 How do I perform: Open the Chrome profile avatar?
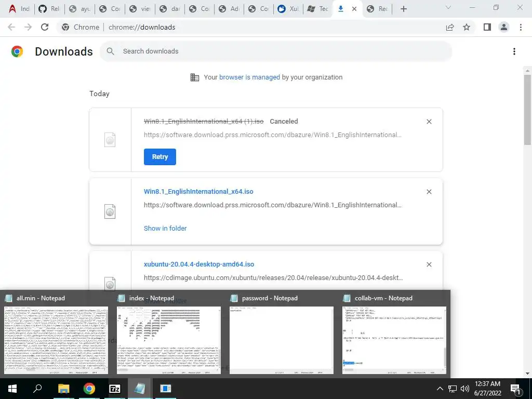[504, 27]
